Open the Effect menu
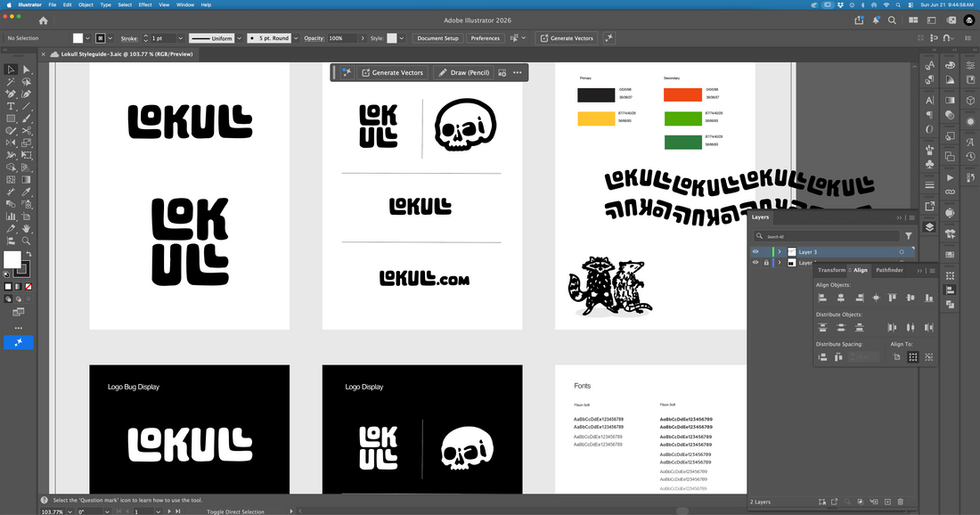The image size is (980, 515). (x=145, y=4)
